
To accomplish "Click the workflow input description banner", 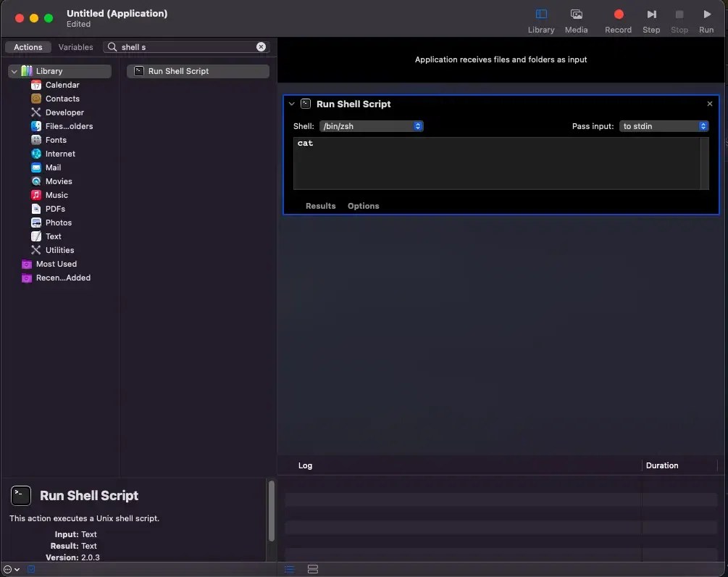I will click(501, 59).
